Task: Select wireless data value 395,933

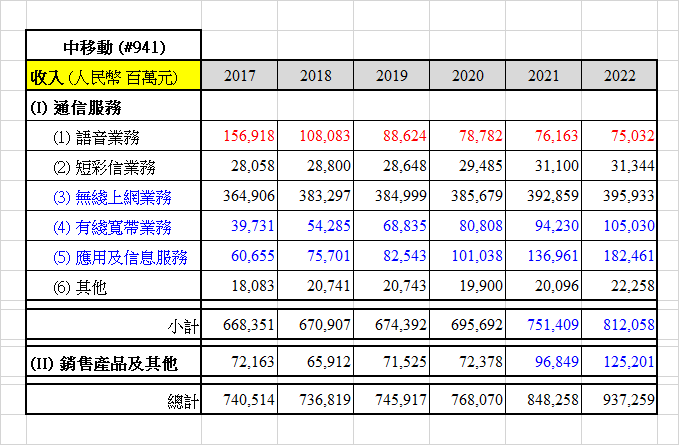Action: pyautogui.click(x=629, y=196)
